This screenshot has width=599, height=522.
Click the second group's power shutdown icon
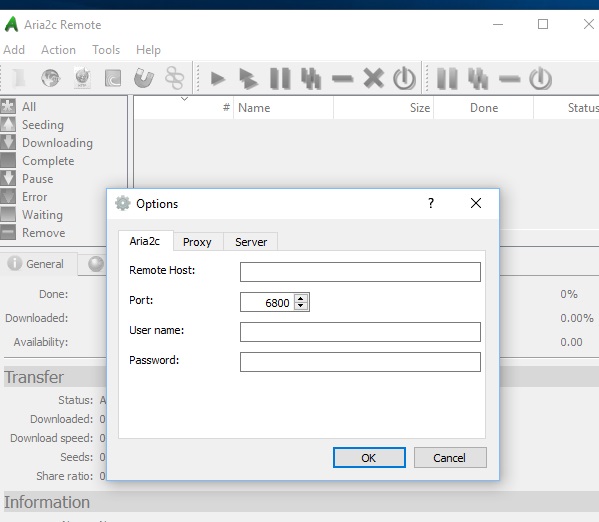[x=540, y=78]
